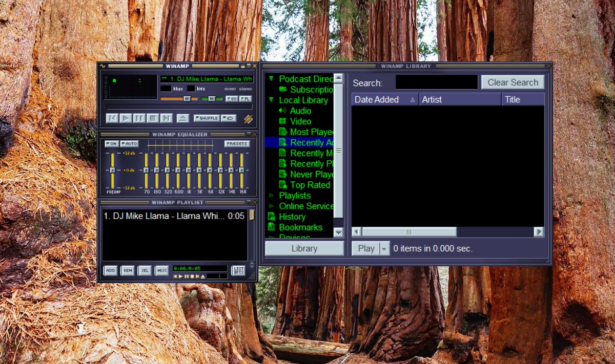Open the Recently Modified view
615x364 pixels.
(x=306, y=153)
